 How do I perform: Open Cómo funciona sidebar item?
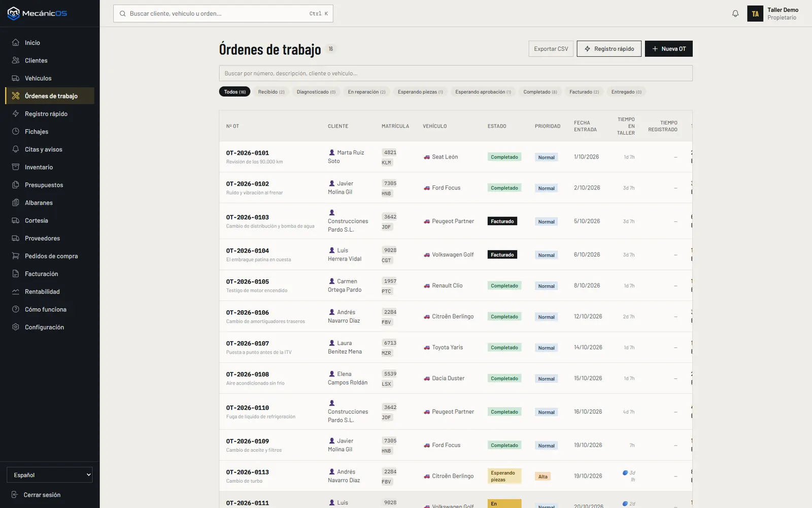click(x=50, y=309)
